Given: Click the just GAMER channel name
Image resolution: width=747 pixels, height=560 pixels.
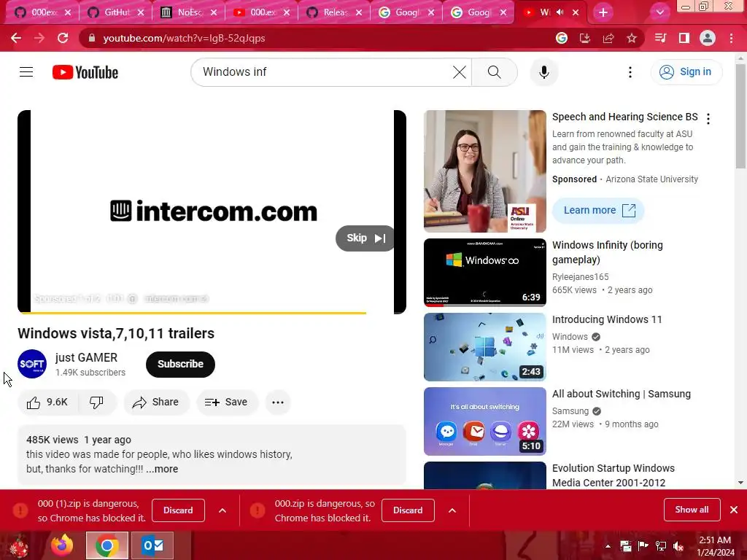Looking at the screenshot, I should 86,357.
